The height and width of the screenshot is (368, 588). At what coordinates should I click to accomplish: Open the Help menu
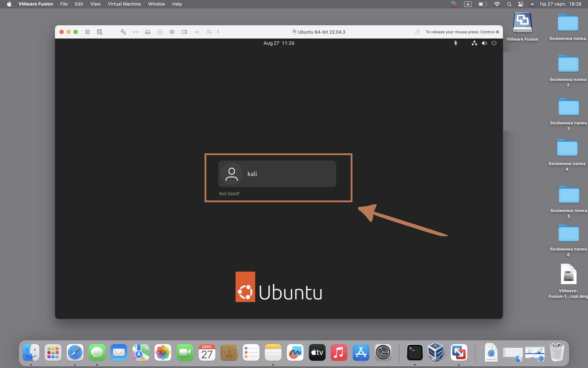click(x=177, y=4)
